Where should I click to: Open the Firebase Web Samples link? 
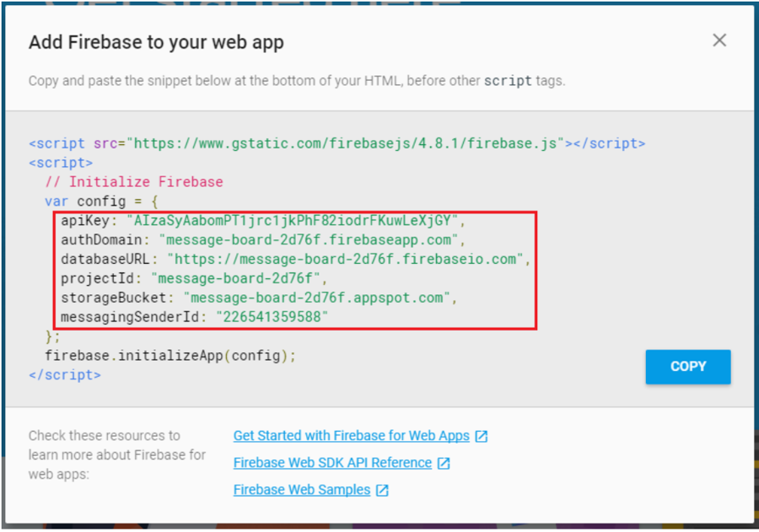tap(302, 490)
